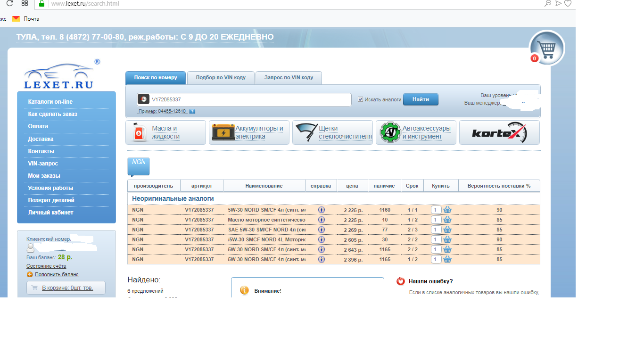Switch to the Запрос по VIN коду tab
This screenshot has width=644, height=362.
pyautogui.click(x=289, y=78)
